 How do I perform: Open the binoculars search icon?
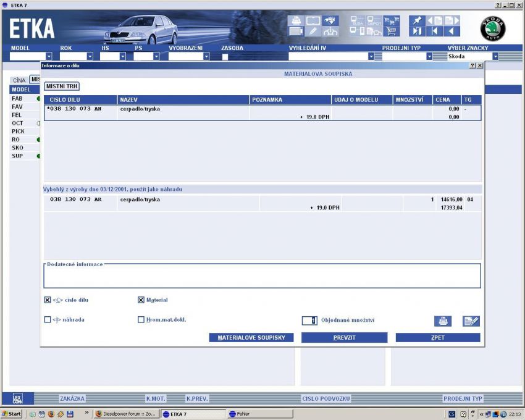tap(330, 21)
